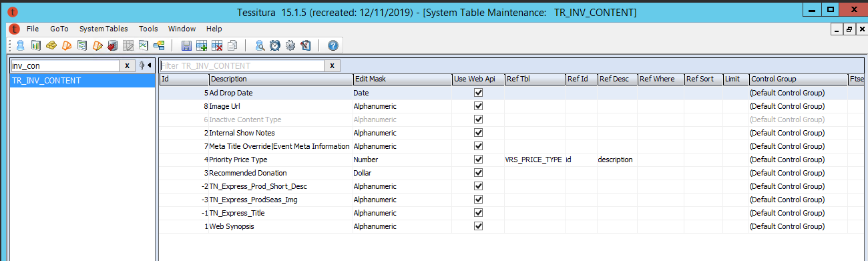Click the green chart document icon
The image size is (868, 261).
[x=143, y=45]
